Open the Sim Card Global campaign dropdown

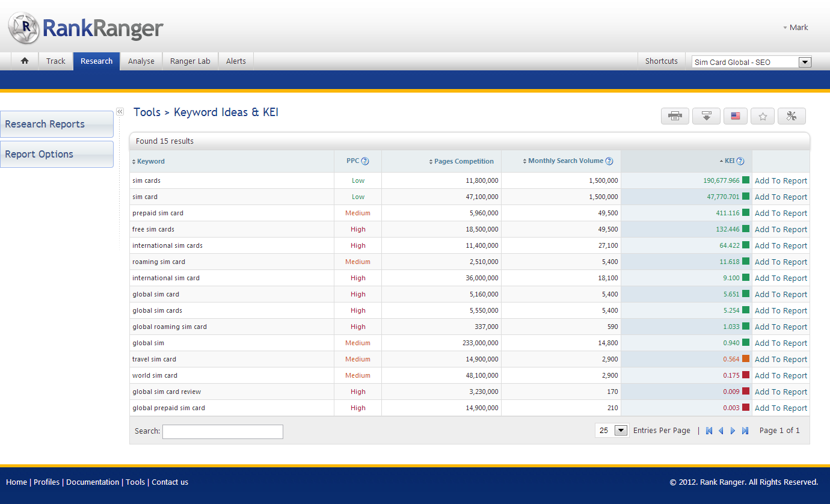[805, 62]
